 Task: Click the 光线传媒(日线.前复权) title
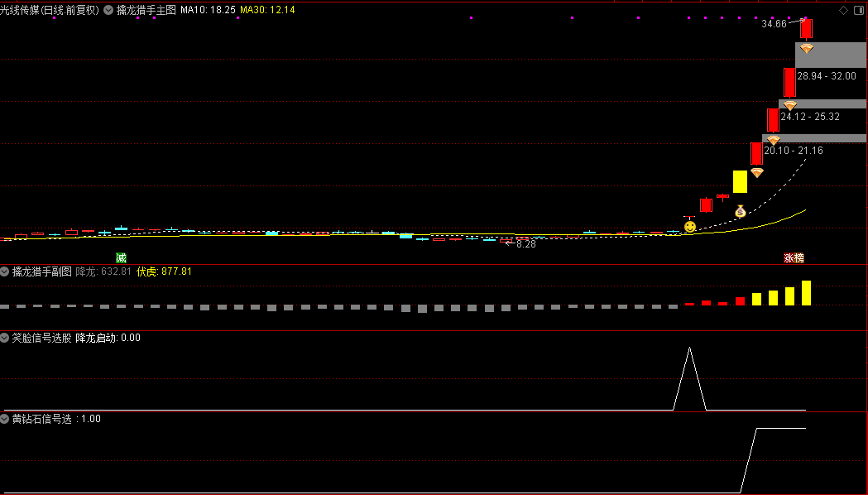coord(50,10)
